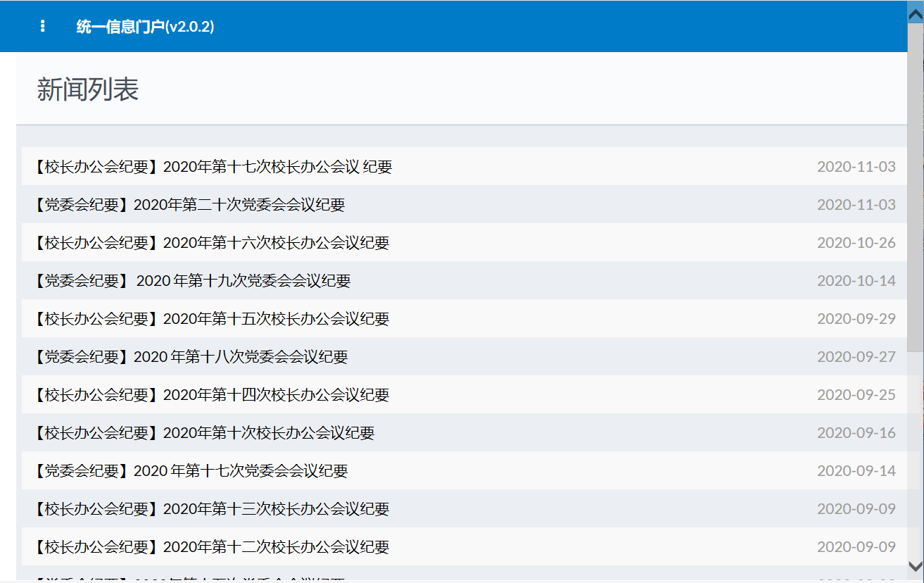
Task: Click the date 2020-09-16
Action: pos(856,433)
